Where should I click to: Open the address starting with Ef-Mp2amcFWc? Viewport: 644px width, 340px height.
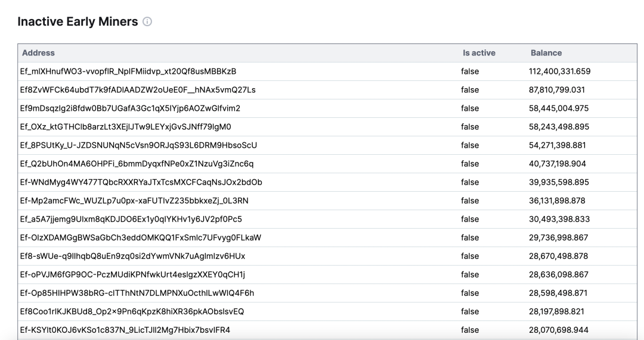134,201
